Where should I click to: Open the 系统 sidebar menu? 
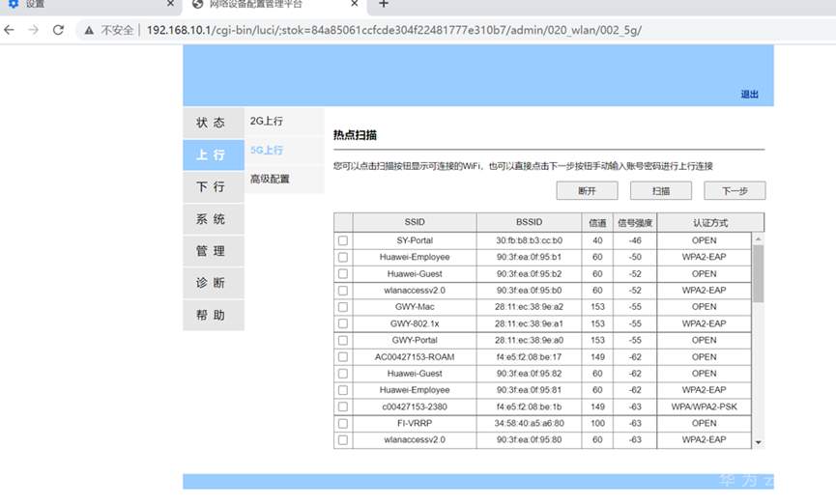[214, 219]
